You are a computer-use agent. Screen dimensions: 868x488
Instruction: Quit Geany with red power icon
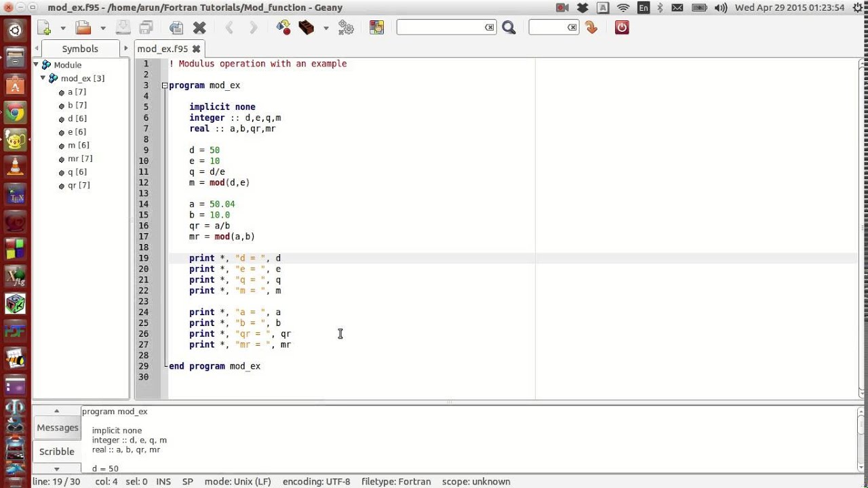[x=622, y=28]
